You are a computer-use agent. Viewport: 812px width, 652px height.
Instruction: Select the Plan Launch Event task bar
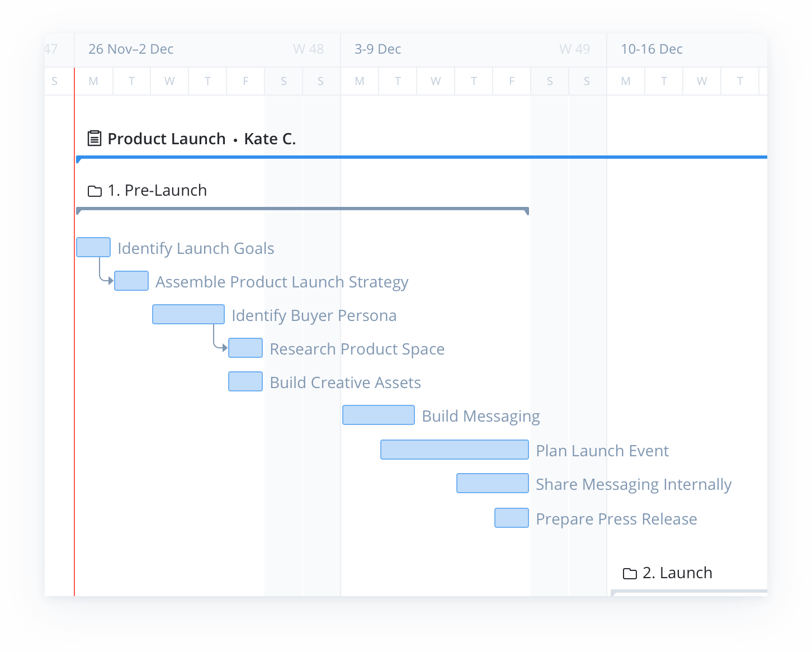pos(455,450)
